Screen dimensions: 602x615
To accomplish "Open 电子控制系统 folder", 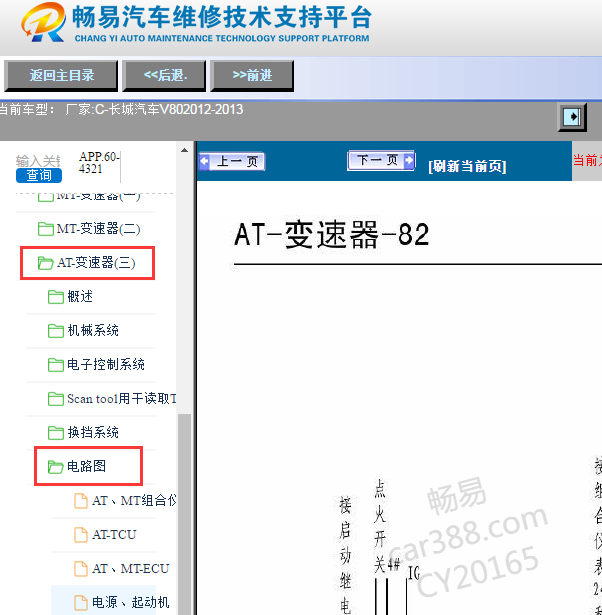I will (106, 365).
